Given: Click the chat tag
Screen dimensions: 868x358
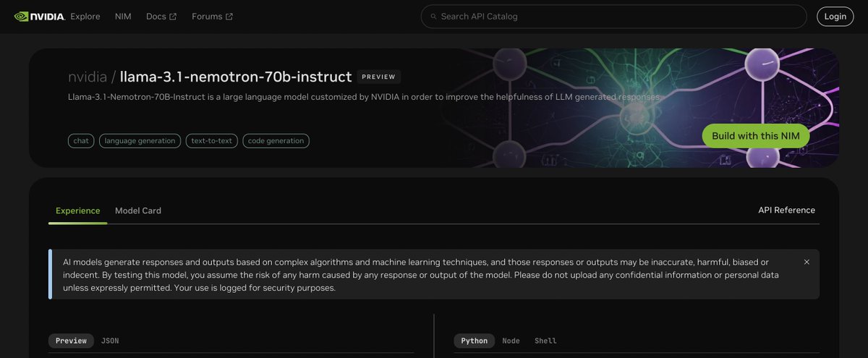Looking at the screenshot, I should (x=81, y=141).
